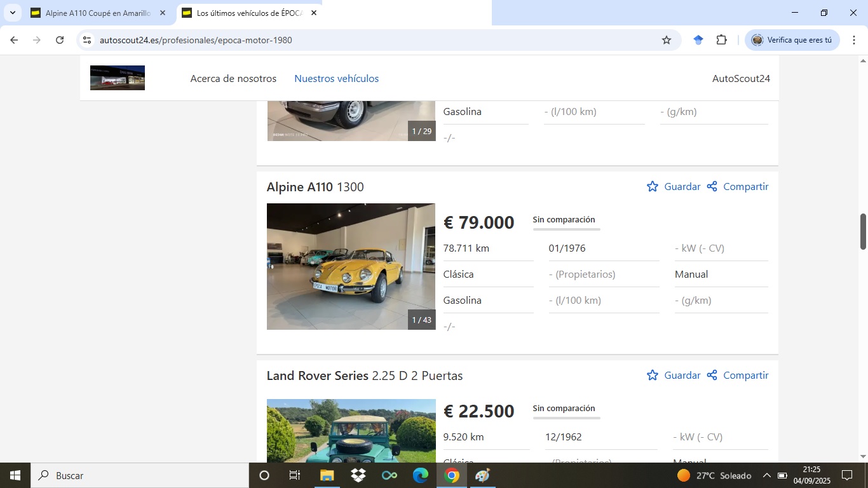Viewport: 868px width, 488px height.
Task: Click the 9.520 km mileage value
Action: click(x=464, y=437)
